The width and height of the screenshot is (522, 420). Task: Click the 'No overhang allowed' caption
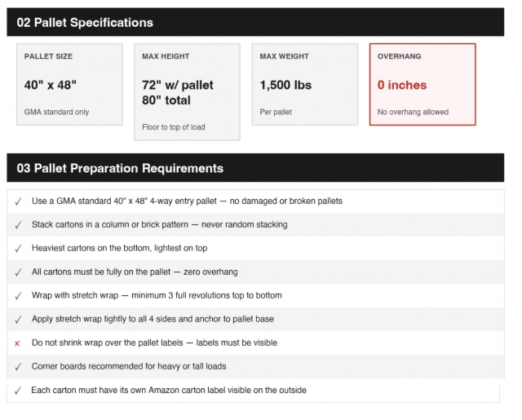413,112
